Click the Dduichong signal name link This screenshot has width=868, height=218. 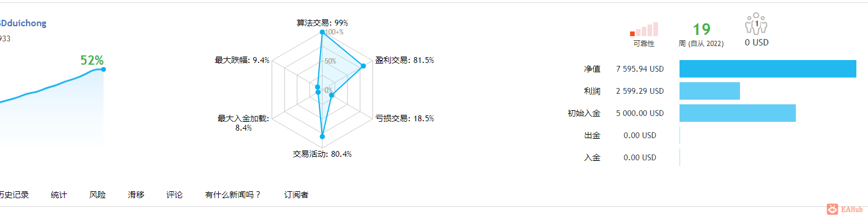click(x=23, y=23)
